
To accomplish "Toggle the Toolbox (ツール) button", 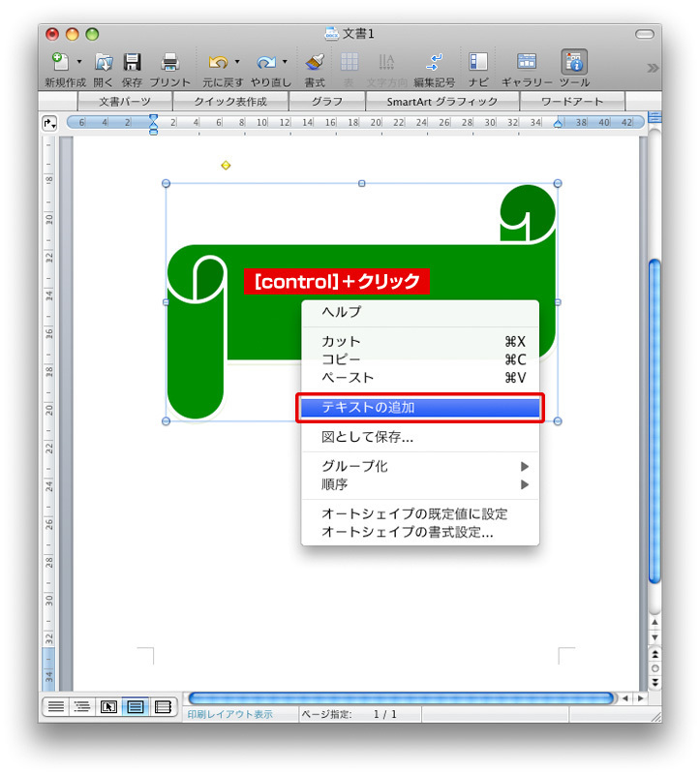I will [574, 63].
